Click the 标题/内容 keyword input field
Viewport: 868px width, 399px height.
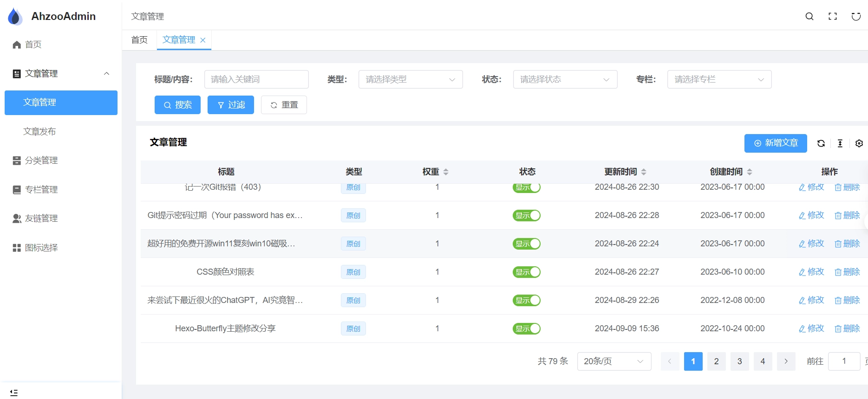point(256,79)
